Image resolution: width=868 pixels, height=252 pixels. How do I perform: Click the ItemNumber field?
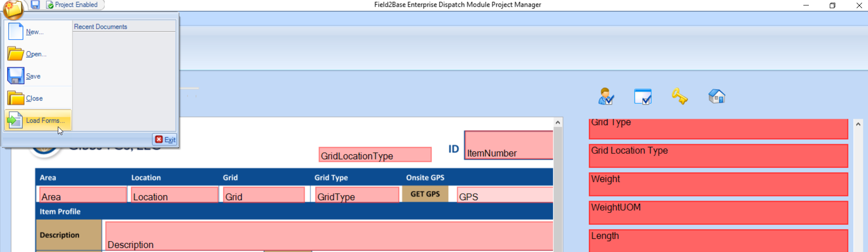pos(509,145)
